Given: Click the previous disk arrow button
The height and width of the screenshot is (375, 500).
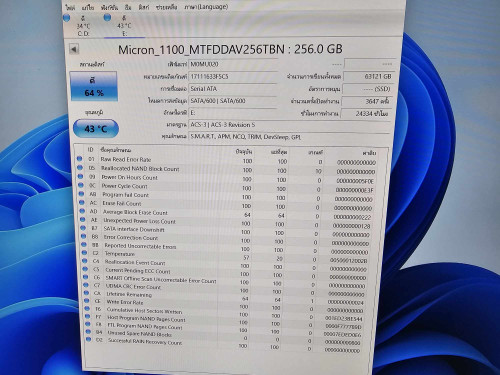Looking at the screenshot, I should 74,49.
